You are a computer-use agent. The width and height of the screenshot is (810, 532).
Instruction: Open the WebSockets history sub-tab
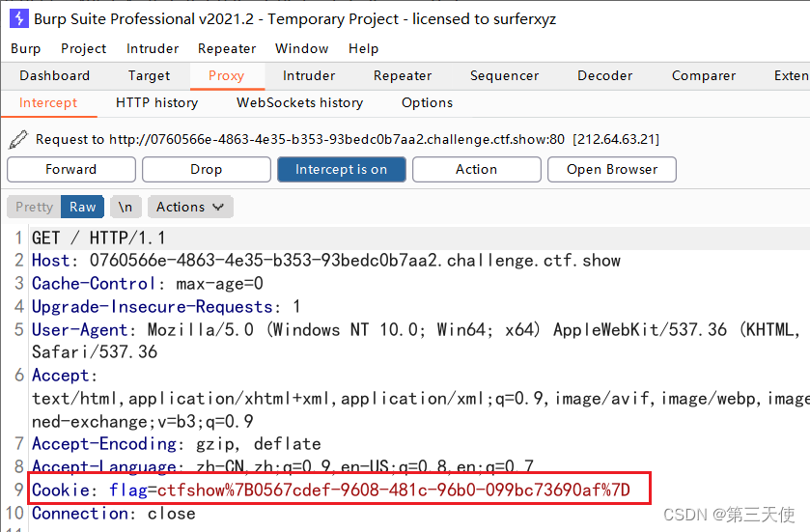point(299,102)
